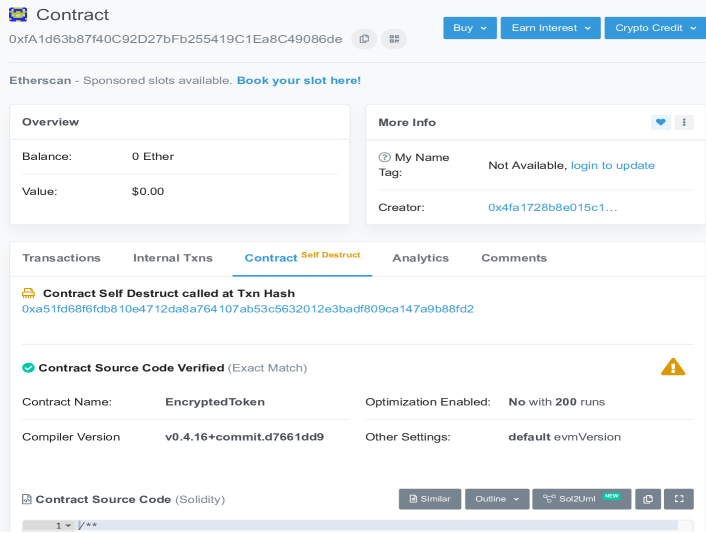The image size is (706, 533).
Task: Click the My Name Tag help icon
Action: point(384,158)
